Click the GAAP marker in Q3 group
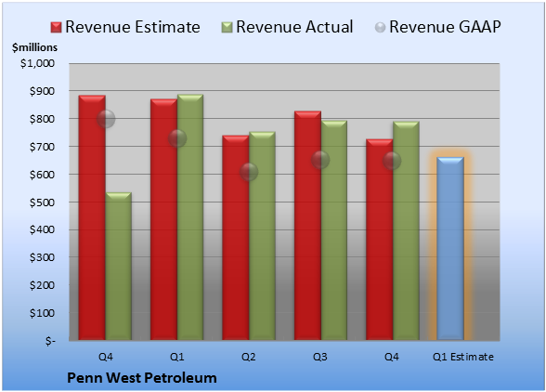The width and height of the screenshot is (546, 392). click(320, 160)
